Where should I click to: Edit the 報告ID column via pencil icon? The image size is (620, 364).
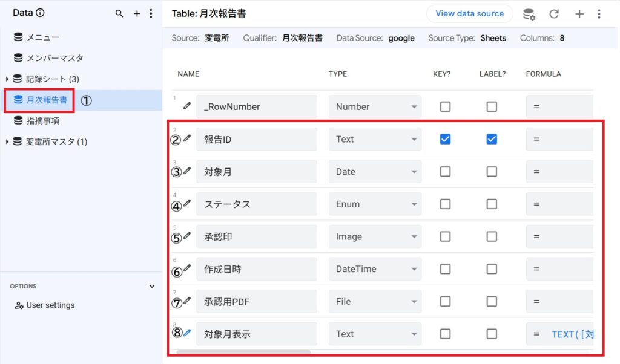coord(187,138)
